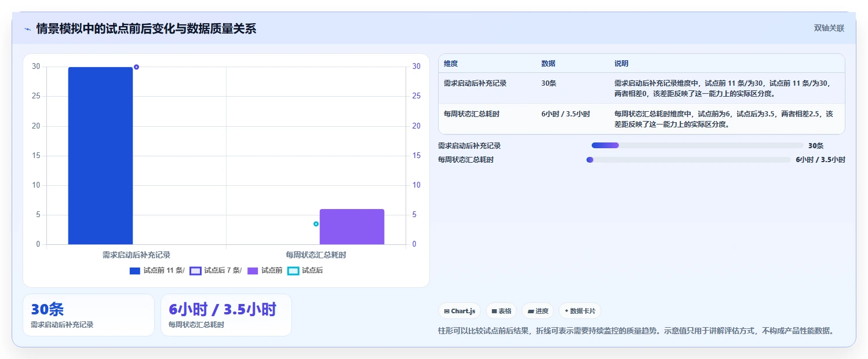The image size is (868, 359).
Task: Click the 需求启动后补充记录 progress bar
Action: (697, 145)
